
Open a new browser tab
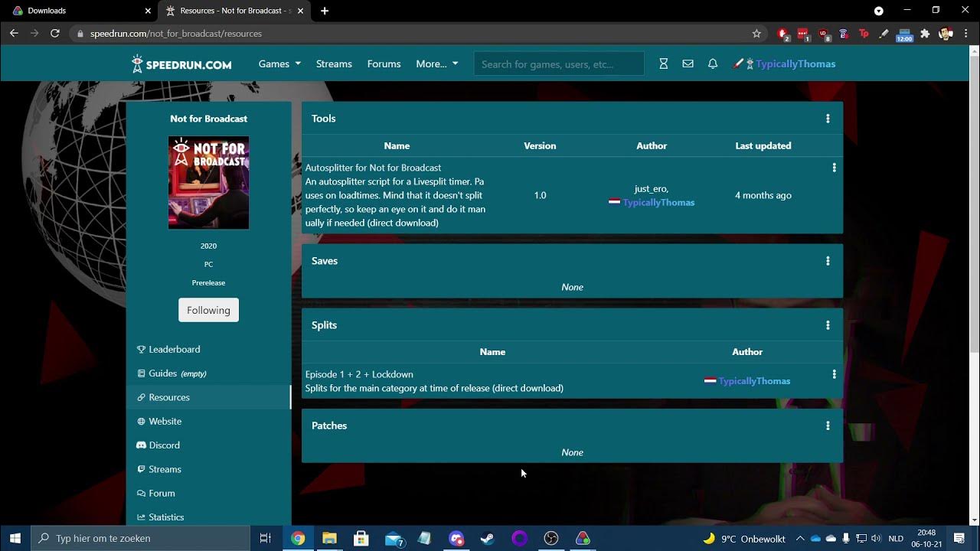(x=325, y=11)
